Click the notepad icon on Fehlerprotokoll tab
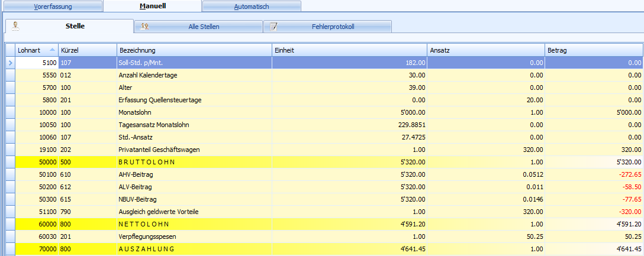This screenshot has width=644, height=256. tap(273, 27)
